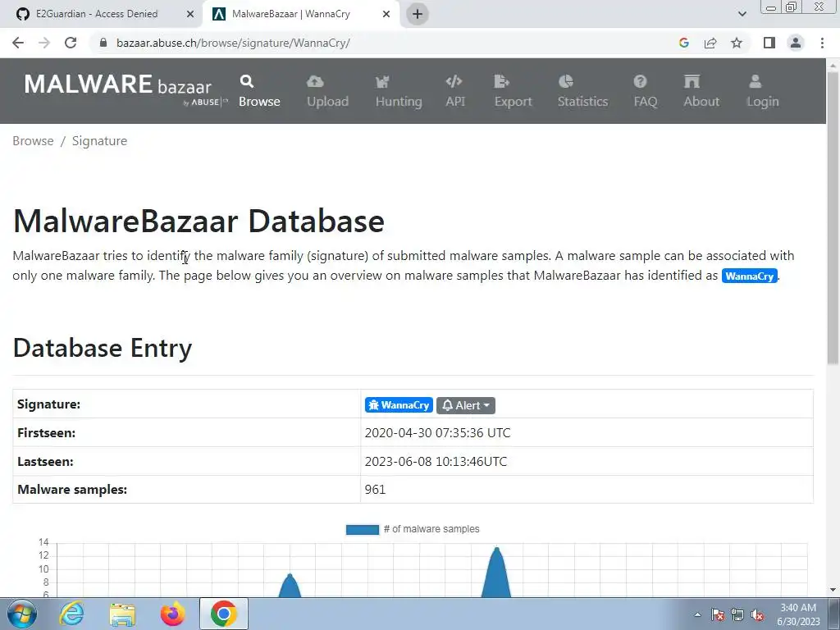Open Statistics menu label

tap(583, 101)
